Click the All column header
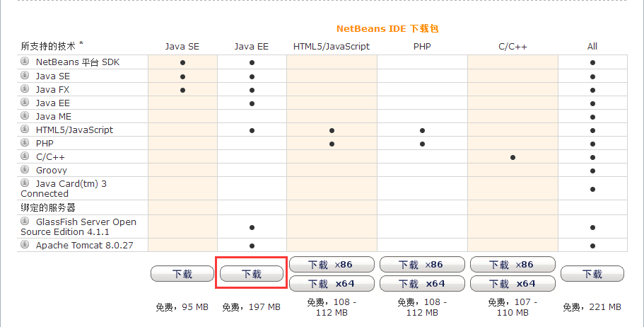 click(x=592, y=47)
